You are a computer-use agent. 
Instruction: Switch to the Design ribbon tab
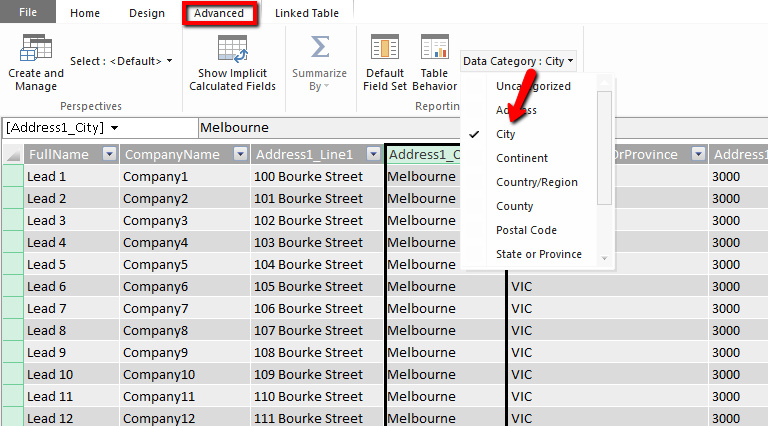[x=147, y=14]
